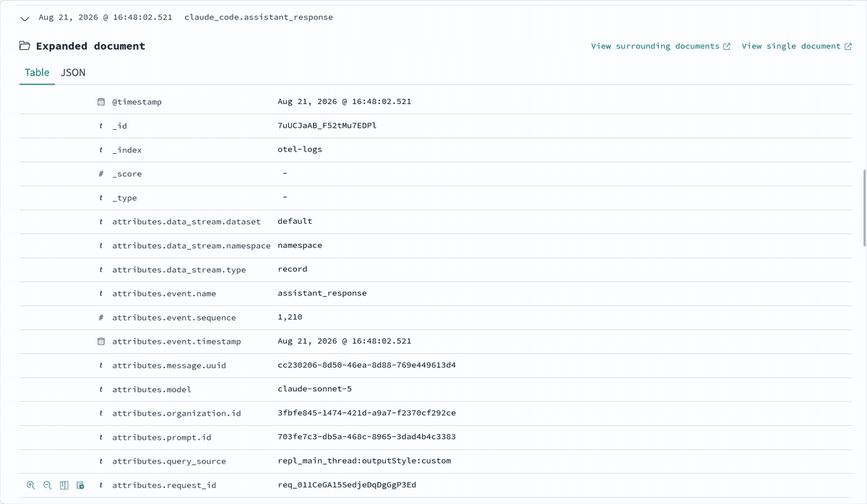The width and height of the screenshot is (867, 504).
Task: Click type icon for attributes.organization.id
Action: coord(101,413)
